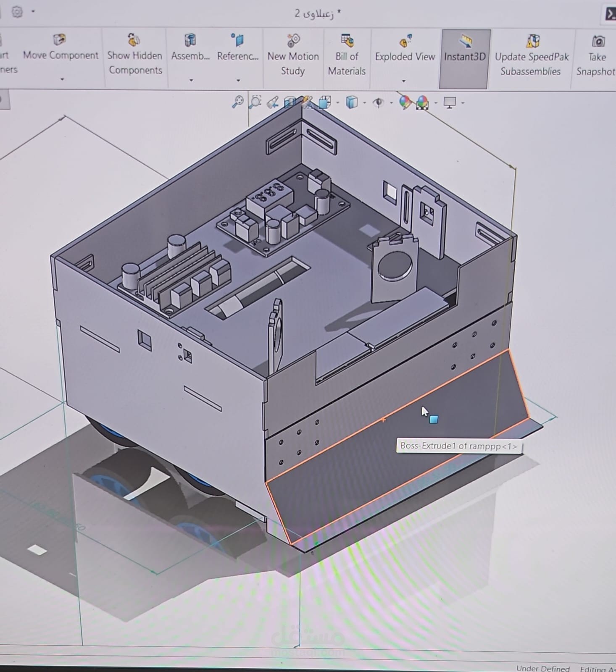Open the Assembly Features tool
The height and width of the screenshot is (672, 616).
(x=190, y=48)
